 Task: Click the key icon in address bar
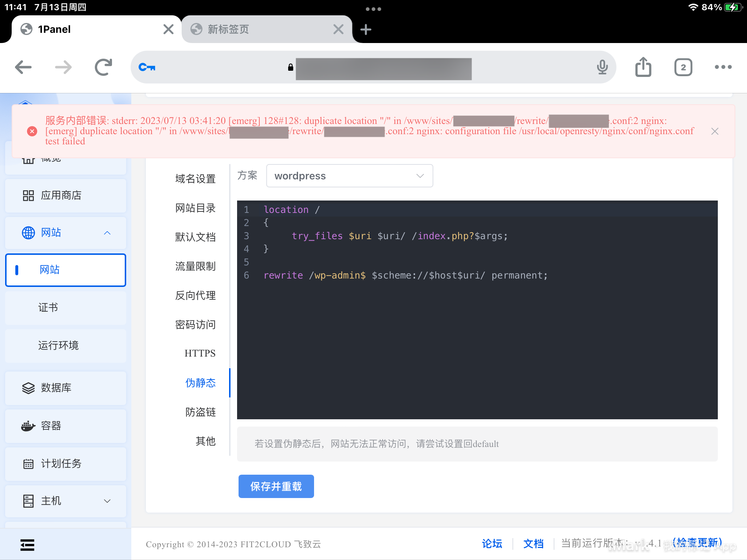point(147,67)
